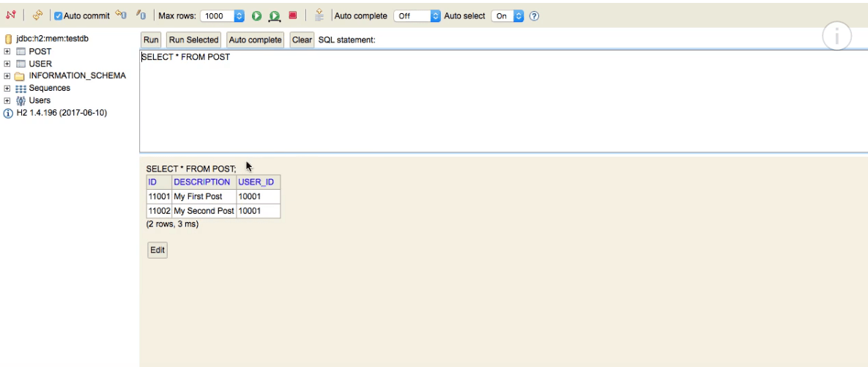Click the Users group icon

(21, 101)
